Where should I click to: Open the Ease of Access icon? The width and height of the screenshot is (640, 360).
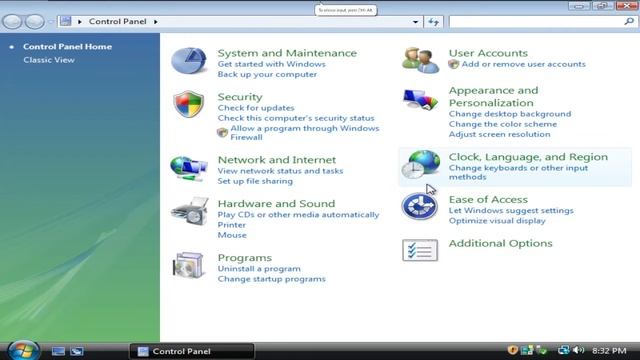tap(420, 207)
